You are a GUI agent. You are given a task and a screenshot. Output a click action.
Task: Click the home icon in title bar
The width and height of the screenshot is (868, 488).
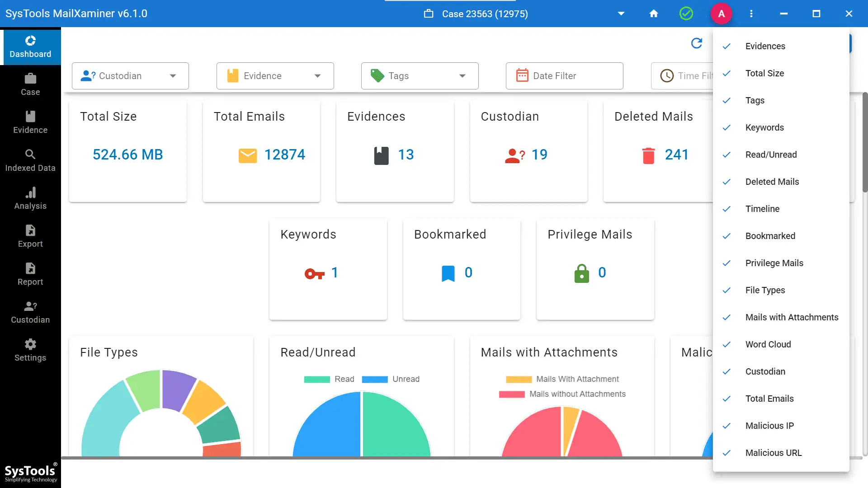[x=654, y=14]
